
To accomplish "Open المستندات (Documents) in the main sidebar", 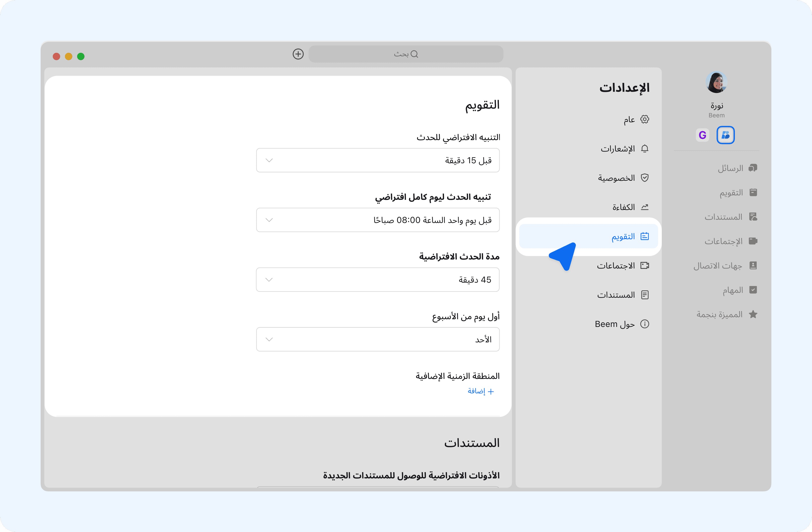I will 731,217.
